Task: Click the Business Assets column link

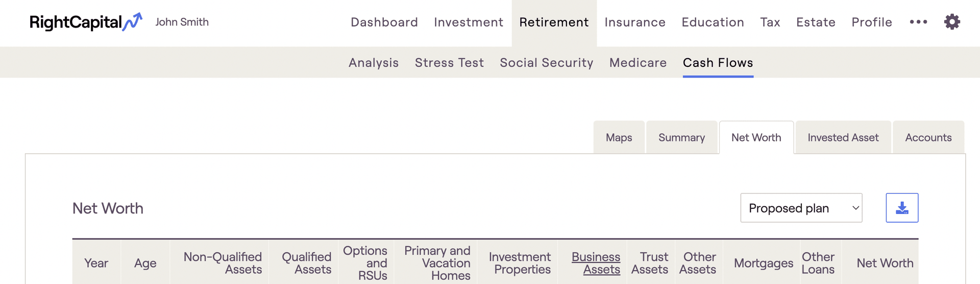Action: pos(596,263)
